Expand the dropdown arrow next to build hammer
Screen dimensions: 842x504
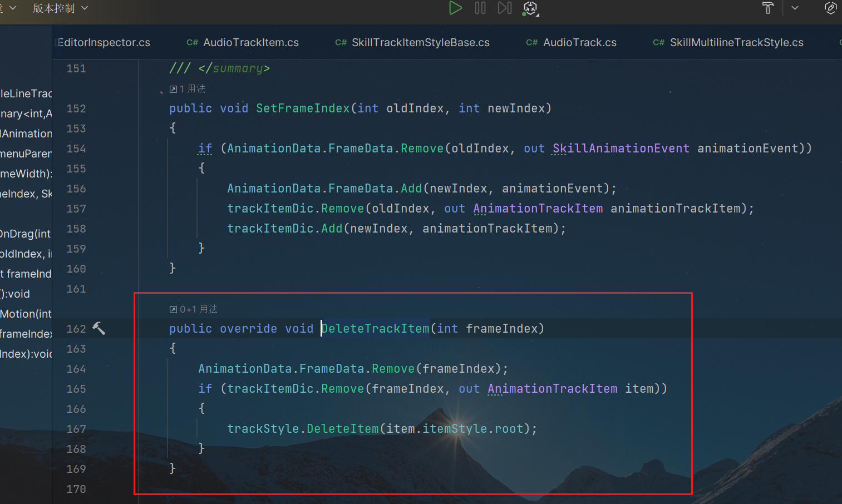click(795, 8)
